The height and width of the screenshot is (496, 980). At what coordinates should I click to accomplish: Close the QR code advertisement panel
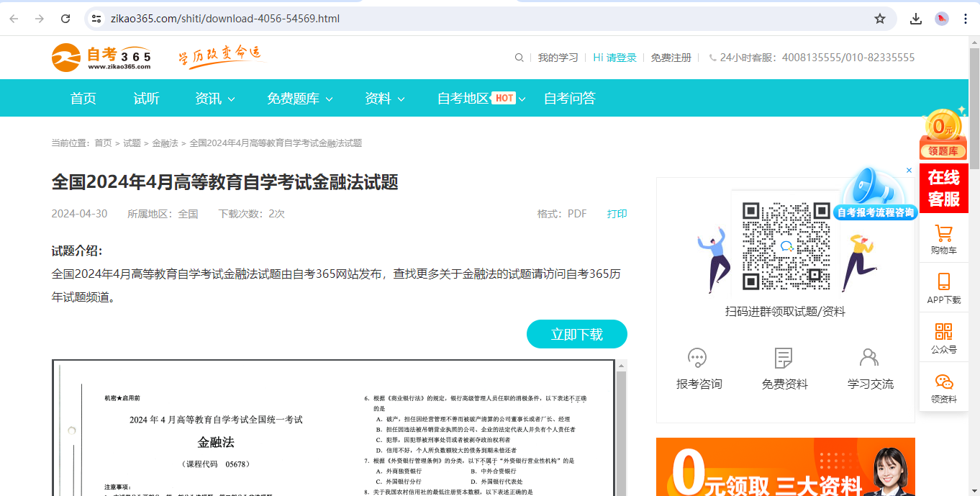click(909, 171)
